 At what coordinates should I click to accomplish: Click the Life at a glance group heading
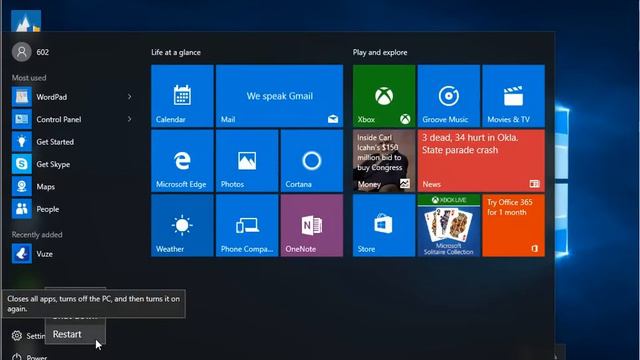tap(176, 52)
